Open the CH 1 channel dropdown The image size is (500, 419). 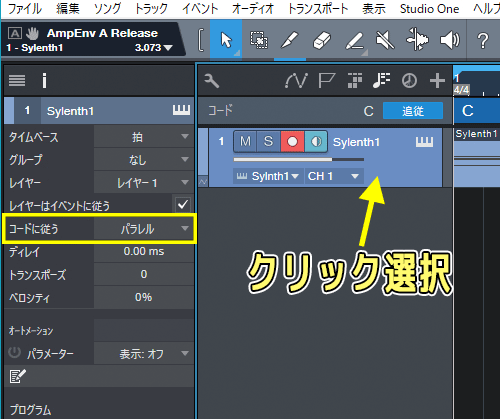point(334,176)
